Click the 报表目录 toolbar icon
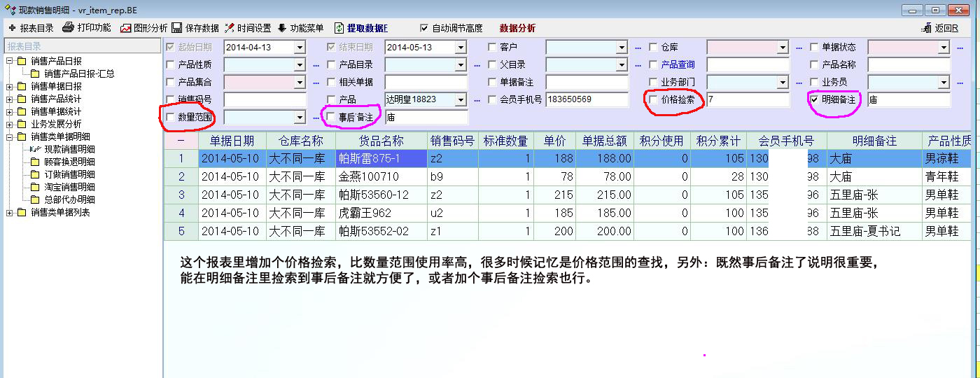The height and width of the screenshot is (378, 980). tap(12, 28)
